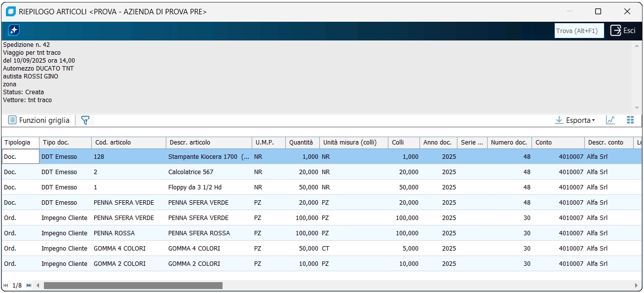
Task: Sort by the Tipologia column header
Action: pyautogui.click(x=20, y=143)
